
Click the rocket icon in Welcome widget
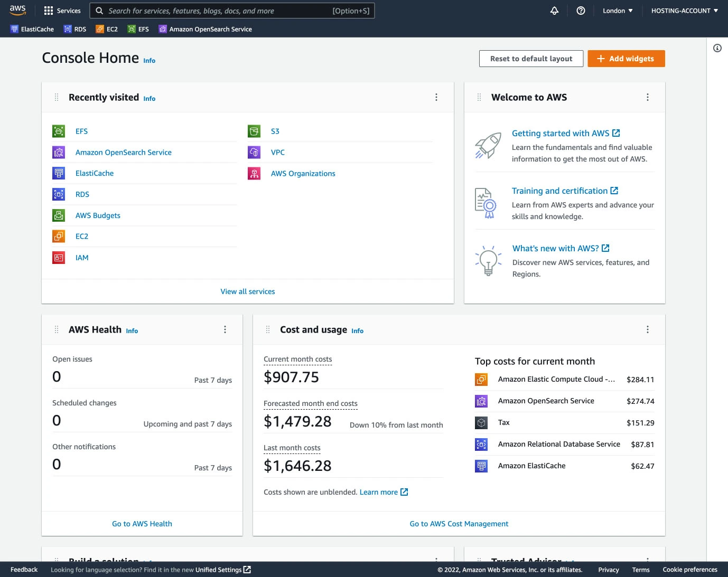click(x=488, y=145)
